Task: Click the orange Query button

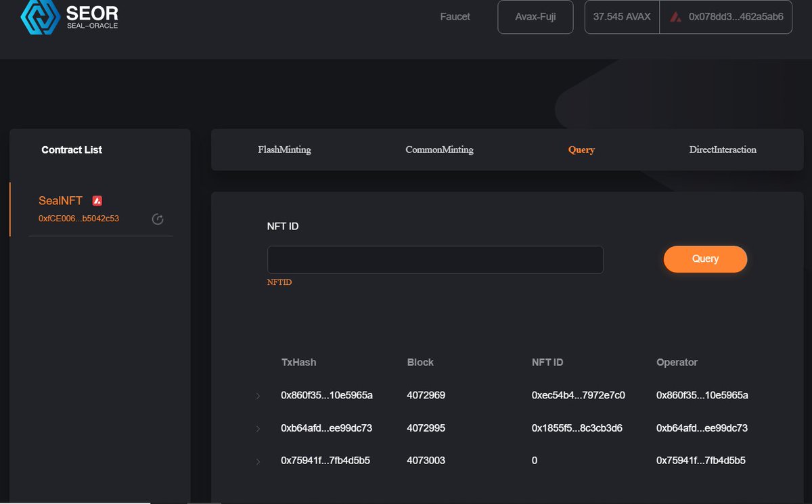Action: [705, 259]
